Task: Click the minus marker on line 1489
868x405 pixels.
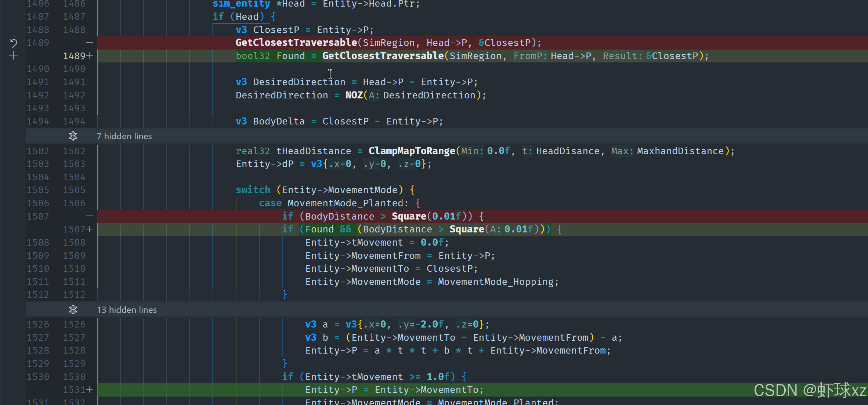Action: [x=90, y=43]
